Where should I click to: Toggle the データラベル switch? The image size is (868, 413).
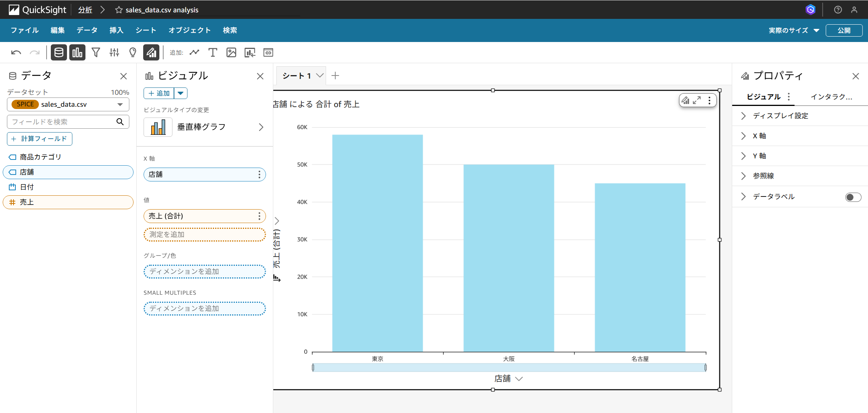click(853, 197)
